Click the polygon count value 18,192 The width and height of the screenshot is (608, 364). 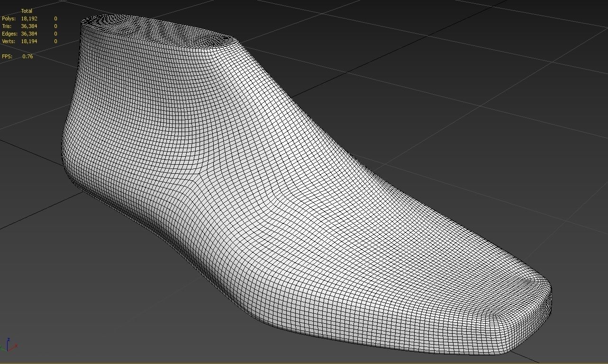29,18
